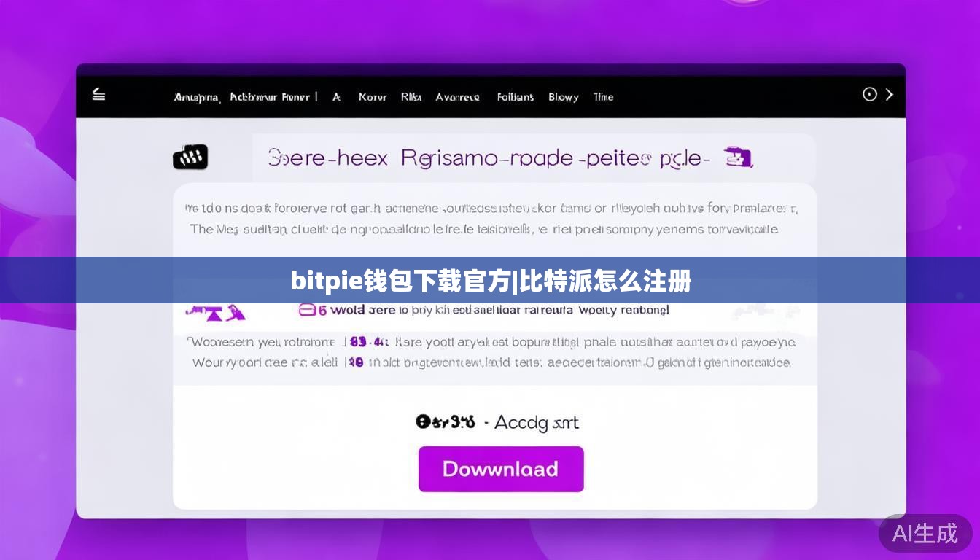The height and width of the screenshot is (560, 980).
Task: Open the hamburger menu in the navbar
Action: tap(99, 95)
